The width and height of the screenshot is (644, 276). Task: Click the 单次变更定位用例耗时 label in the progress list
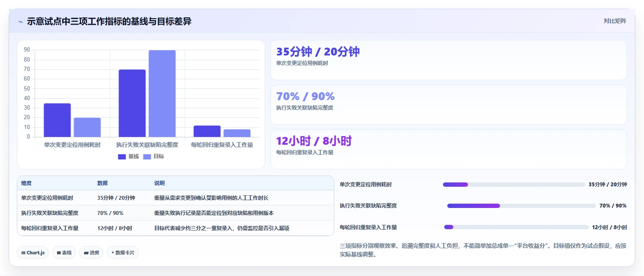(x=366, y=185)
